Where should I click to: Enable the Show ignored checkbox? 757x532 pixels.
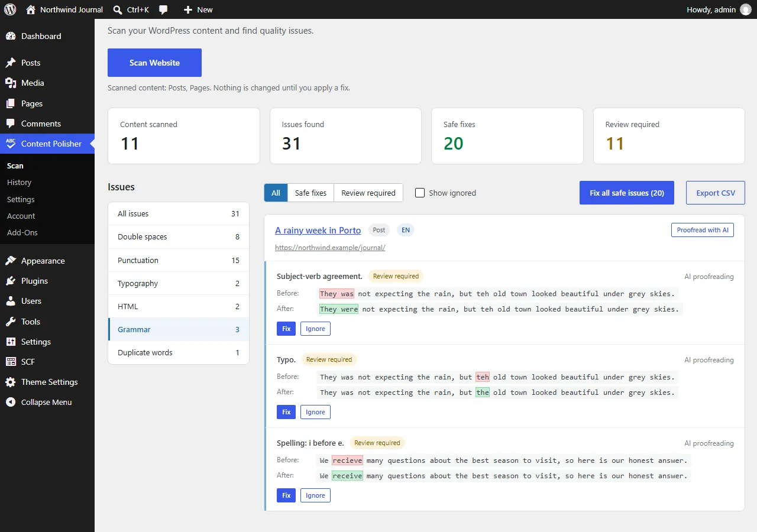[x=420, y=193]
